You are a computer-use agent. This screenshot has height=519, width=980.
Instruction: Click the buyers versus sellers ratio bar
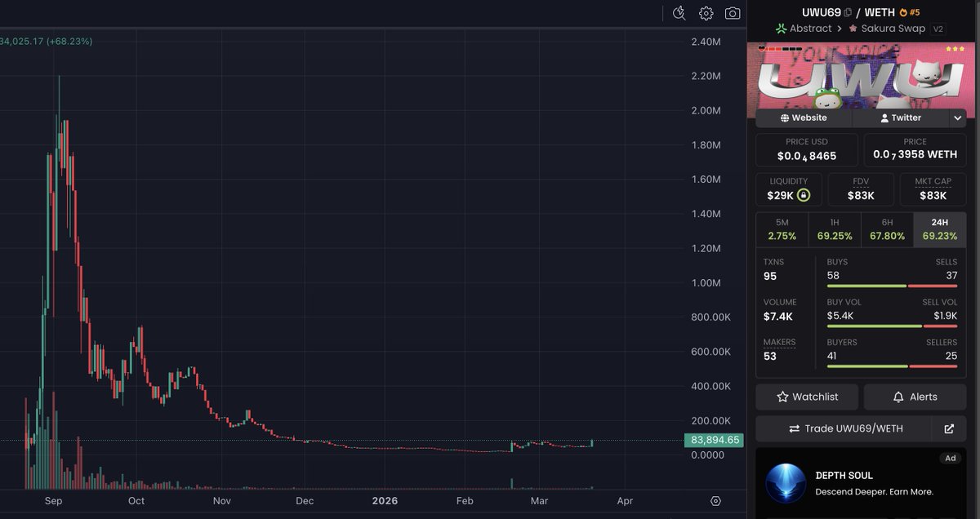[892, 366]
